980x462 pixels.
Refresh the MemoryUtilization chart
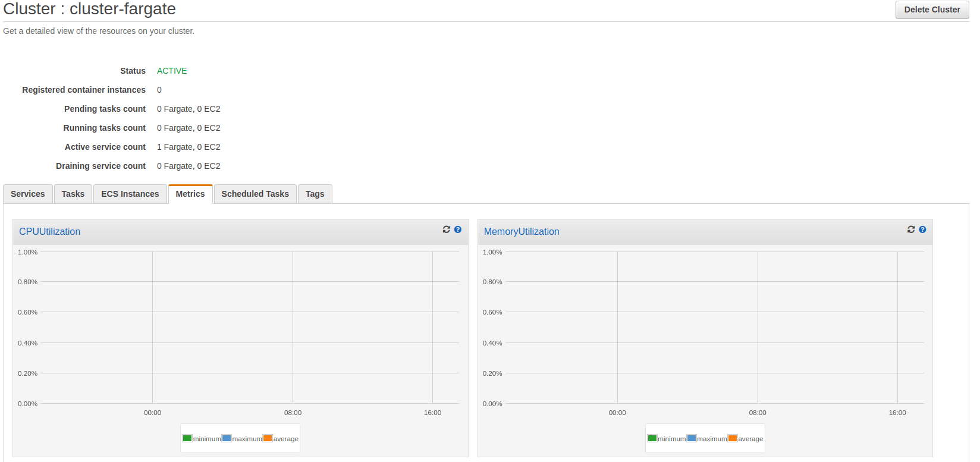(910, 230)
